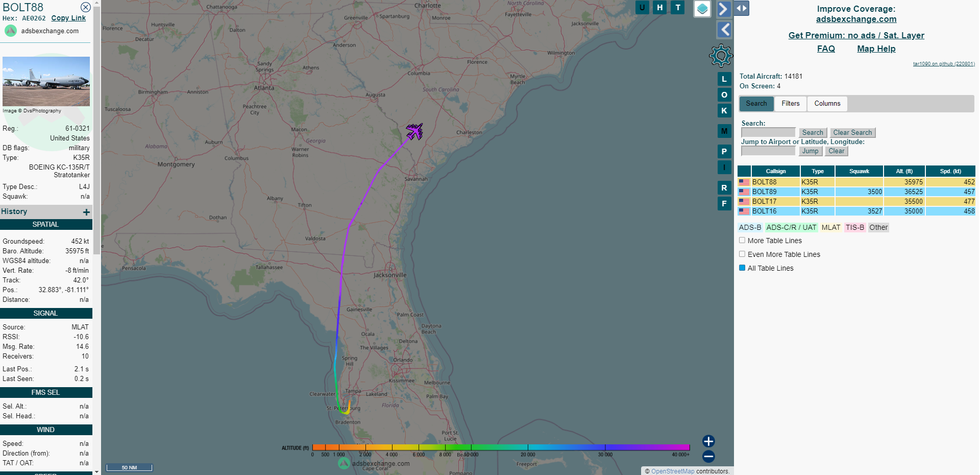Sort table by Callsign column
This screenshot has width=980, height=475.
(x=776, y=172)
